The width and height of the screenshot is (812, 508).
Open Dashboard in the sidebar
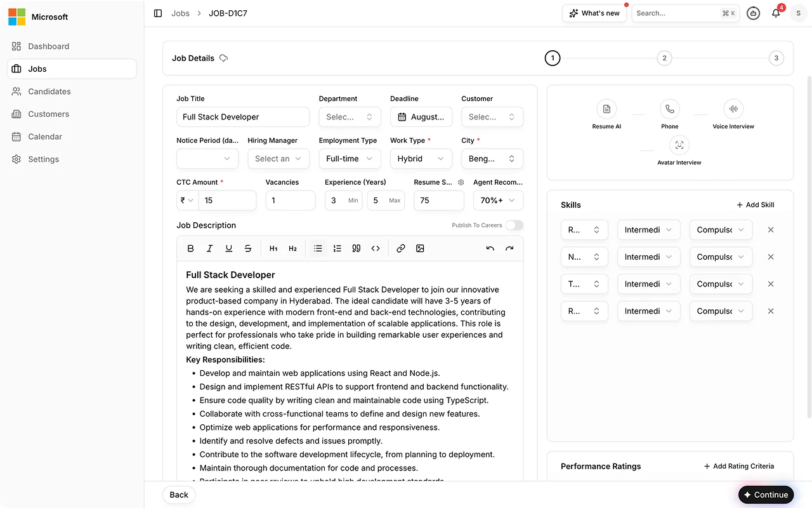pyautogui.click(x=72, y=46)
